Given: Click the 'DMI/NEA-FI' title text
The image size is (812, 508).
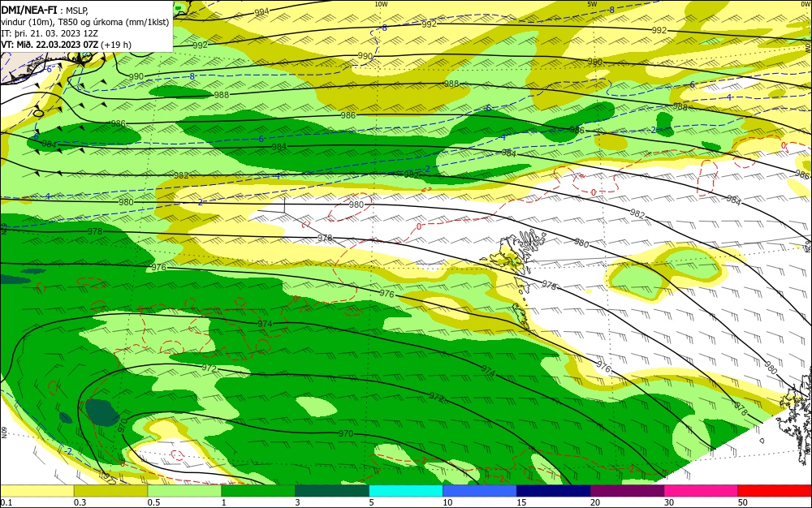Looking at the screenshot, I should tap(29, 11).
